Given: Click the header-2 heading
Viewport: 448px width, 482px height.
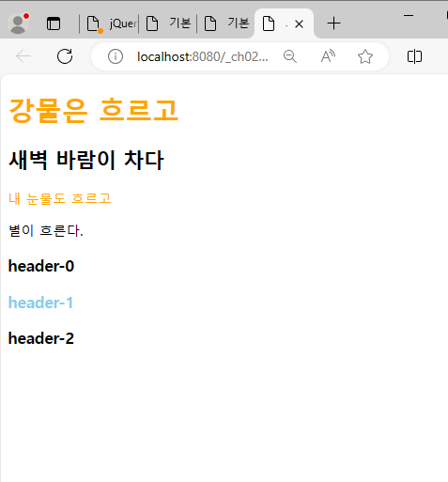Looking at the screenshot, I should coord(41,338).
